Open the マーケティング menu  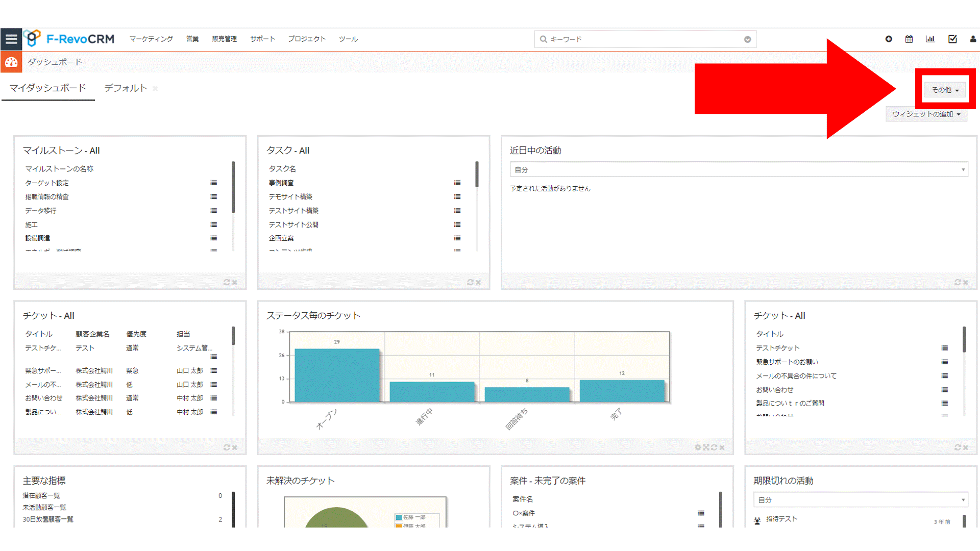click(x=151, y=39)
